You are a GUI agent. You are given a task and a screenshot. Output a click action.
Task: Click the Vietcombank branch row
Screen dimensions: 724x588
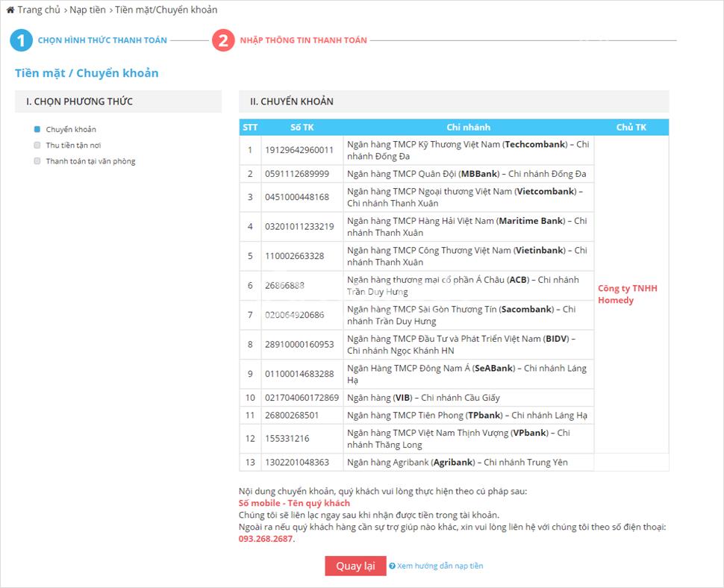(468, 197)
